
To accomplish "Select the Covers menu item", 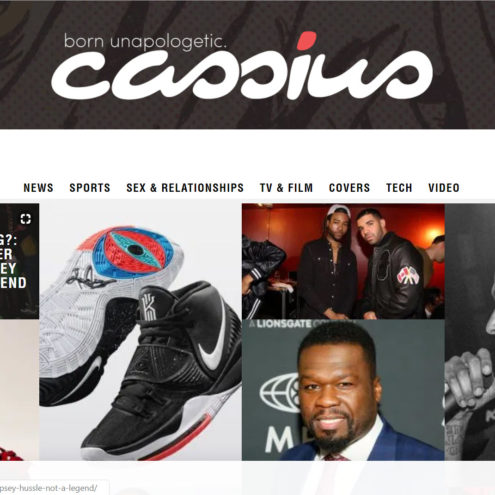I will (x=349, y=188).
